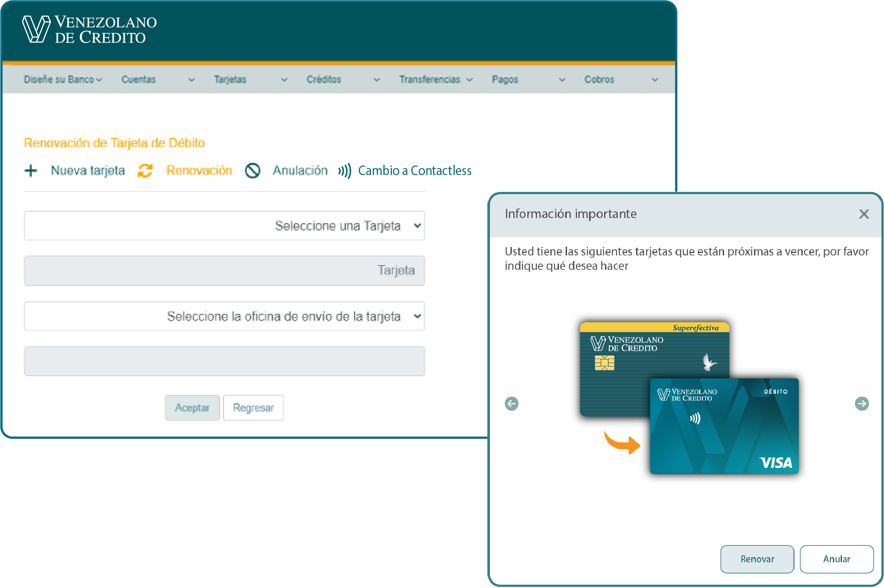Close the Información importante dialog

coord(864,214)
